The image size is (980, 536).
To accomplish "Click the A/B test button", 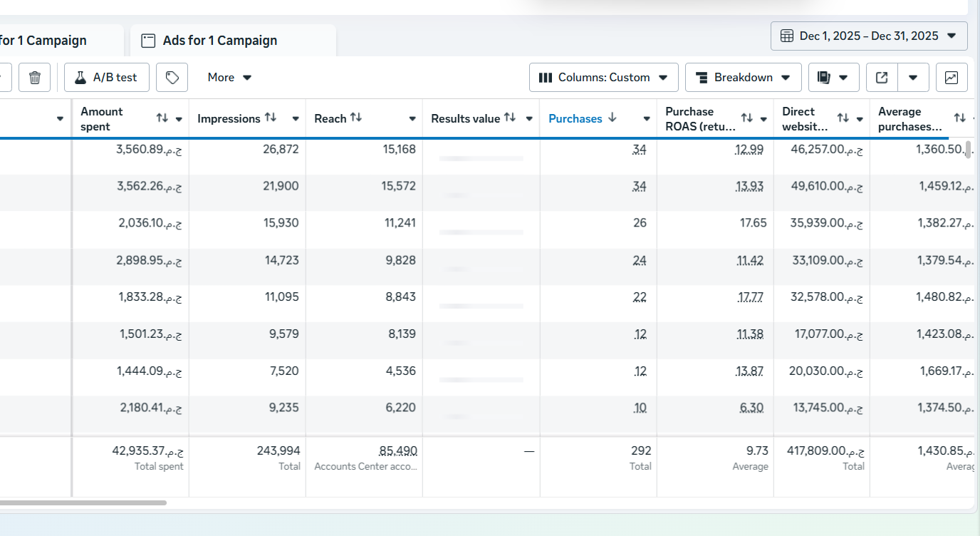I will point(106,78).
